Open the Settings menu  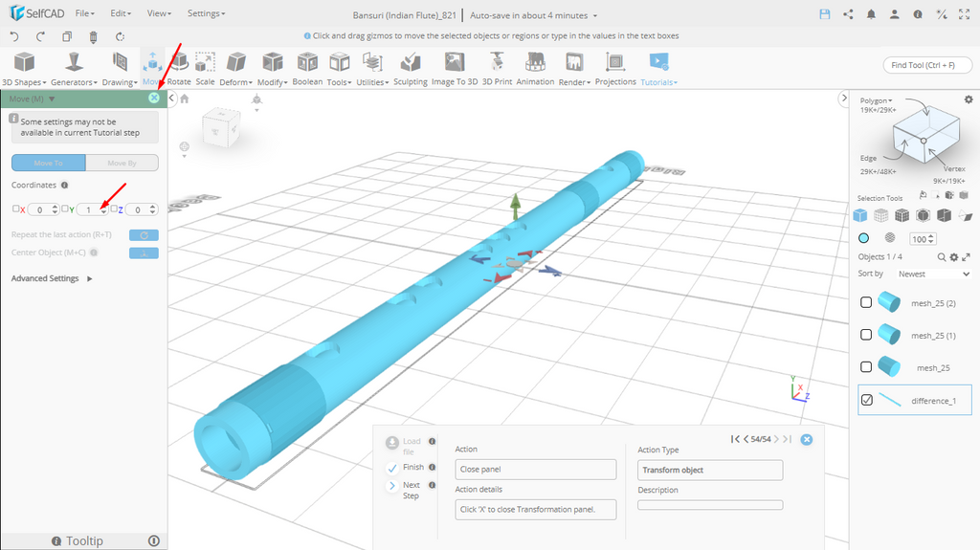click(206, 14)
